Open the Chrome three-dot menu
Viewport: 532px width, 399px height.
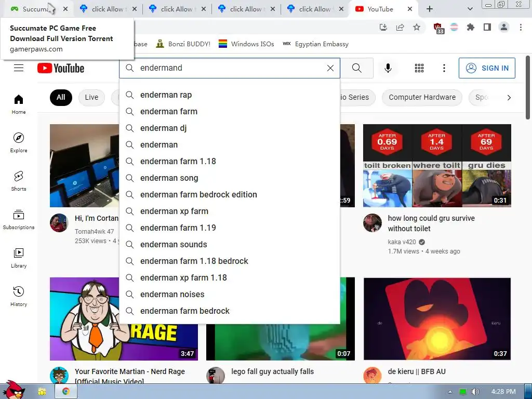click(521, 27)
